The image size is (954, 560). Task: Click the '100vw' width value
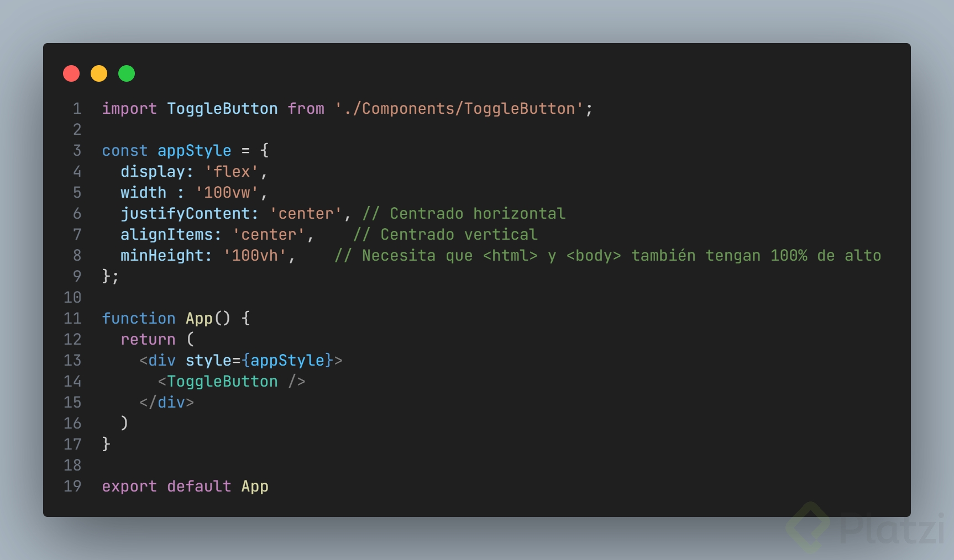[x=227, y=193]
